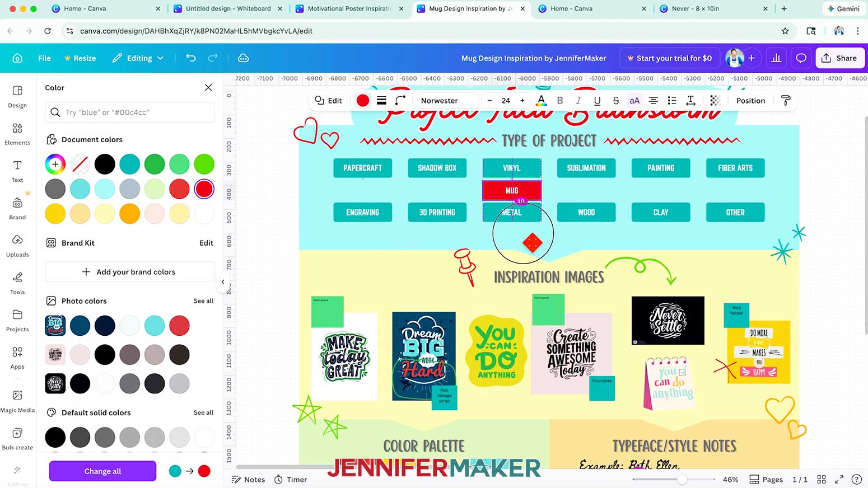See all Photo colors
Screen dimensions: 868x488
pos(203,301)
